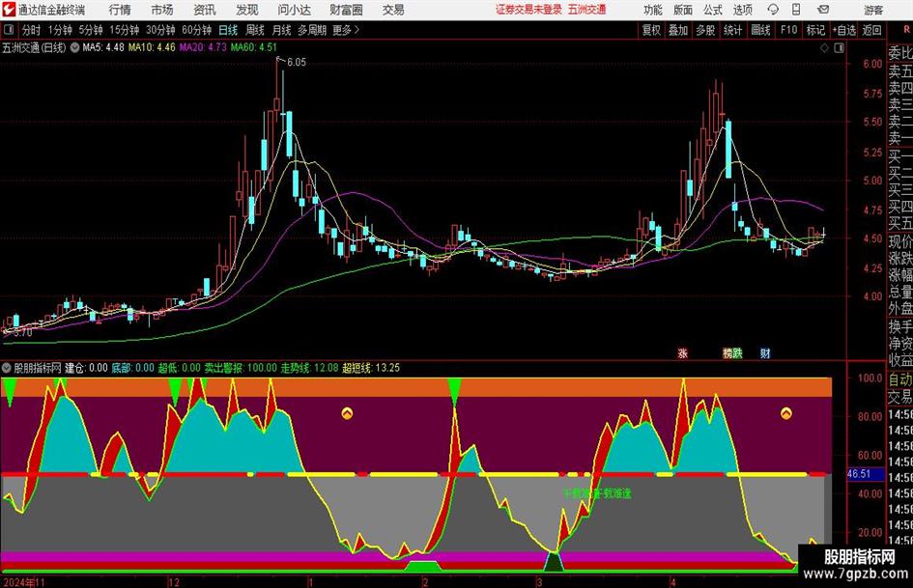
Task: Open the mail message icon
Action: tap(823, 10)
